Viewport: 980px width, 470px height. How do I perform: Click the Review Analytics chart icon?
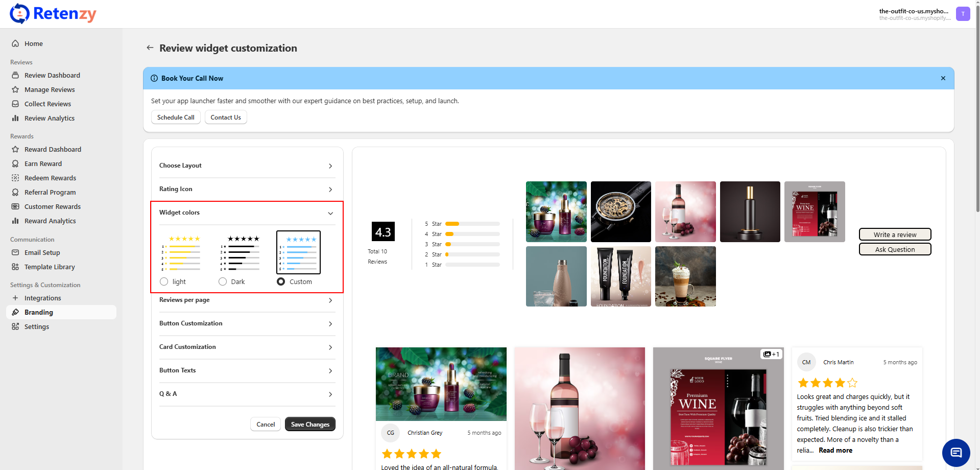15,118
